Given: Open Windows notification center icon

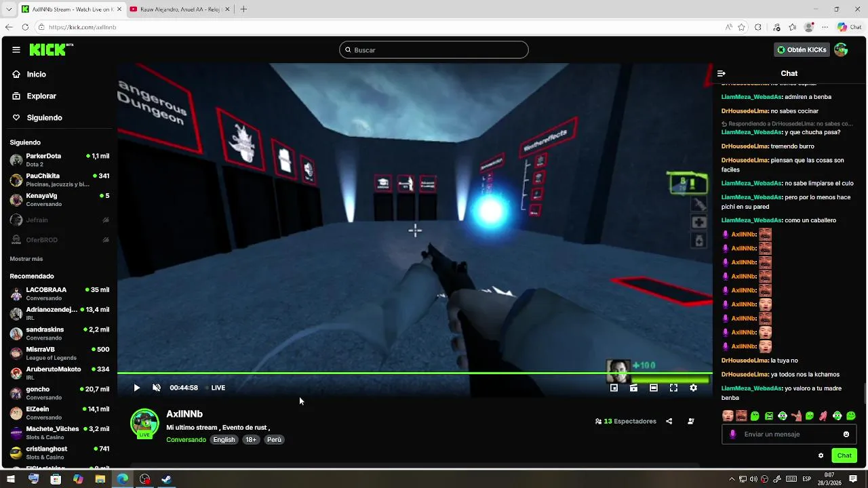Looking at the screenshot, I should pos(853,479).
